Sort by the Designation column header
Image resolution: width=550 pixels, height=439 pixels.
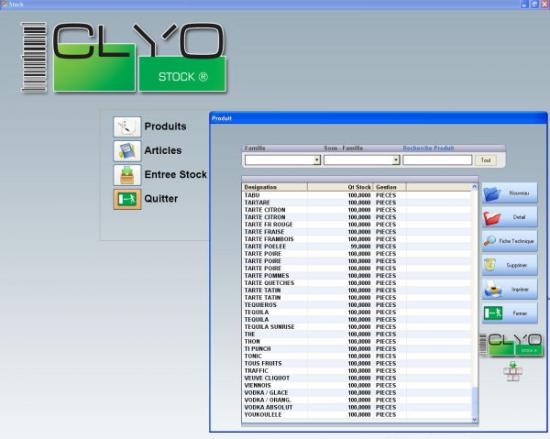pyautogui.click(x=275, y=187)
